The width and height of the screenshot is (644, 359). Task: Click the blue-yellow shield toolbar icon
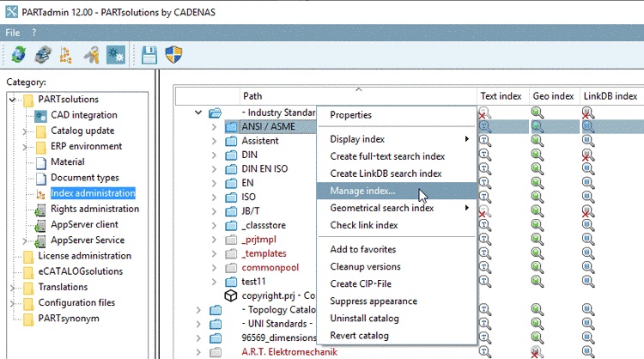click(173, 55)
